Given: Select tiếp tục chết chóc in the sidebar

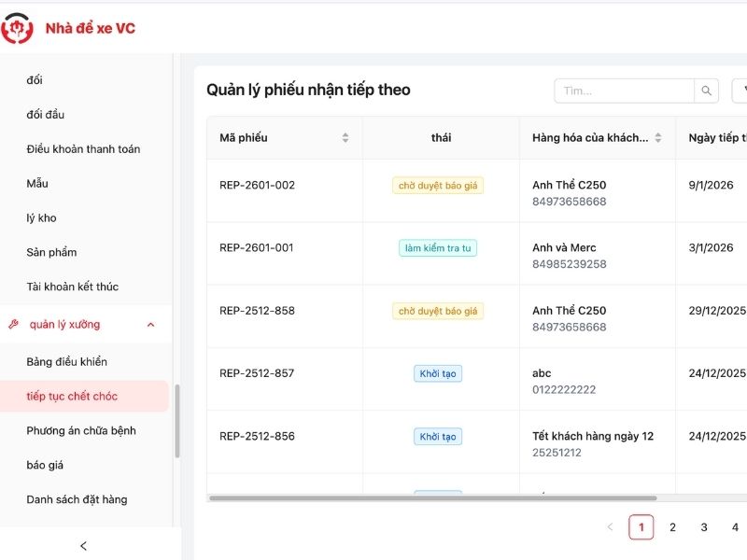Looking at the screenshot, I should (70, 396).
